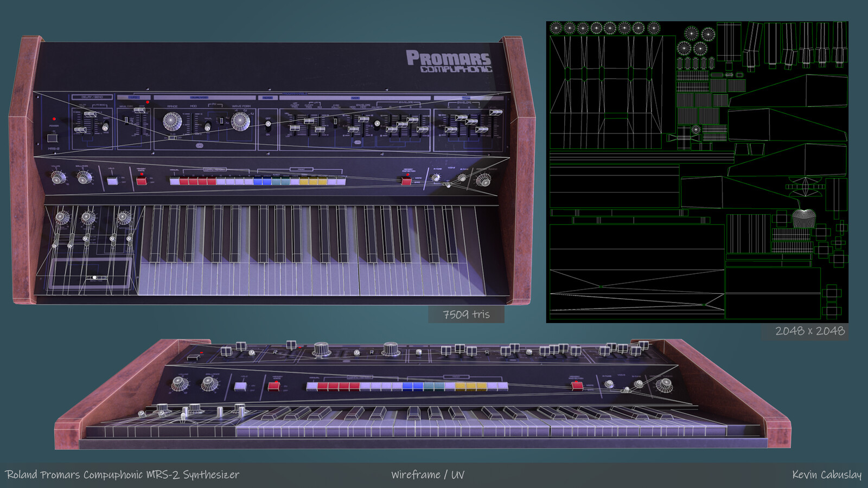The image size is (868, 488).
Task: Click the "2048 x 2048" texture size label
Action: tap(809, 331)
